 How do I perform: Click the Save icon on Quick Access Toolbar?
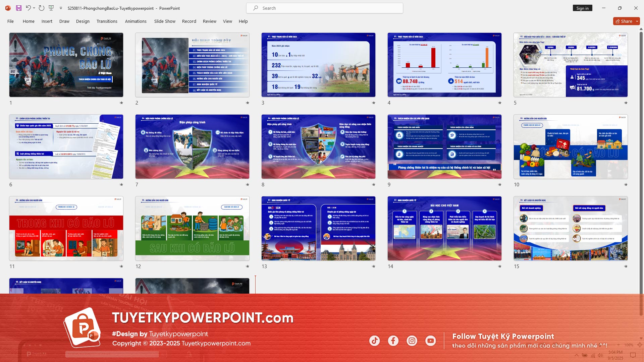click(18, 8)
